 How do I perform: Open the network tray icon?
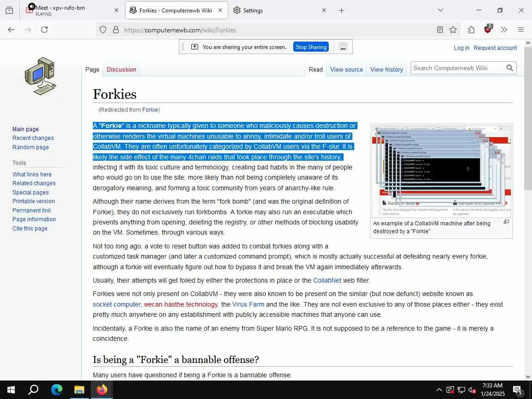(x=461, y=390)
